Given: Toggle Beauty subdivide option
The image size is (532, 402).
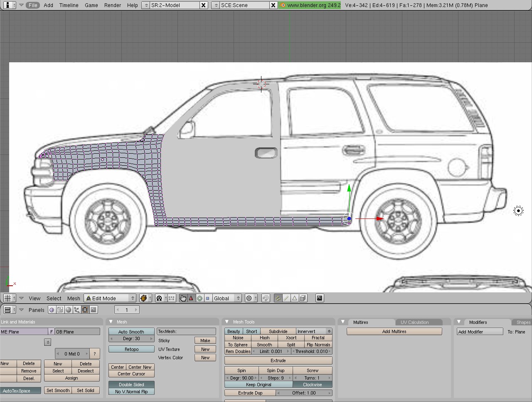Looking at the screenshot, I should click(234, 331).
